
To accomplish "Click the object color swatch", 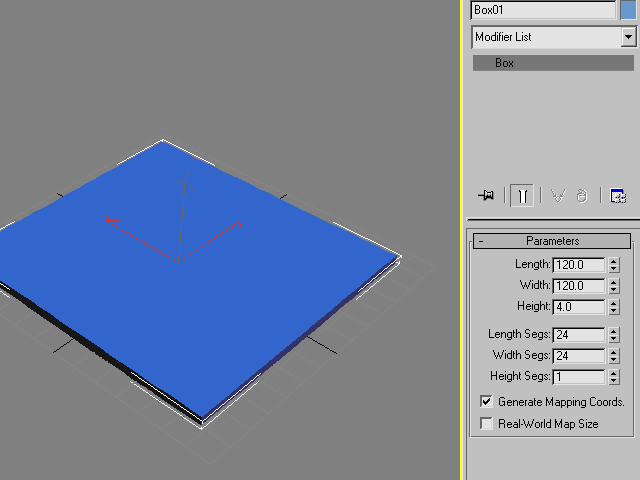I will (628, 10).
